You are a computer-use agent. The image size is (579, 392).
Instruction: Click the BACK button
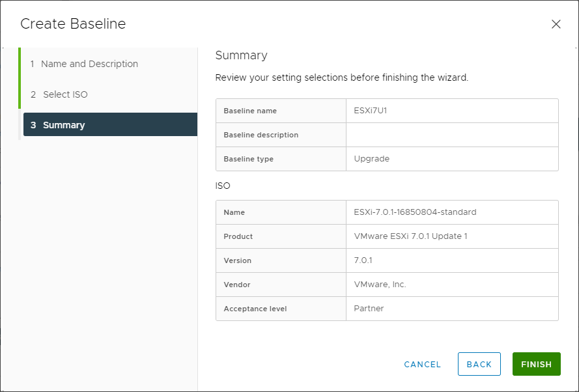pos(479,364)
